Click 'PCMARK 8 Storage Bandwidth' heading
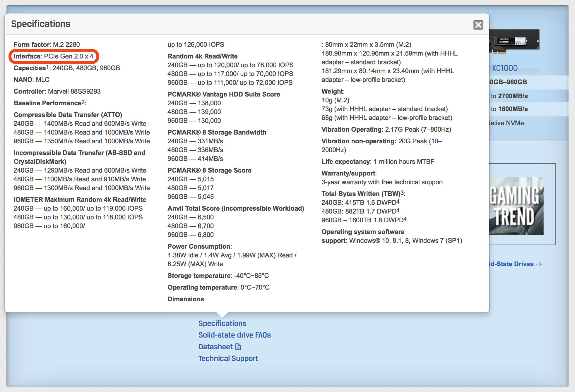This screenshot has height=392, width=575. [x=217, y=132]
